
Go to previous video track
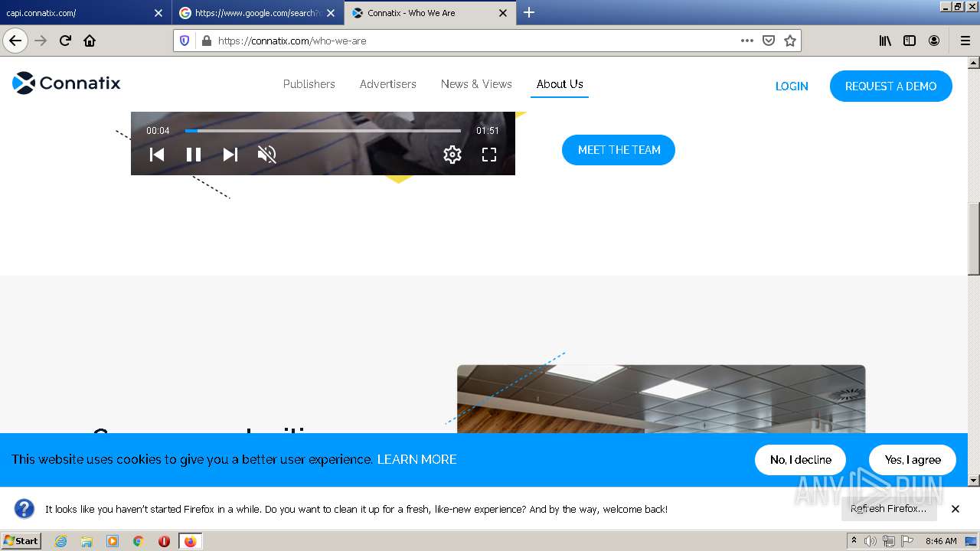click(x=157, y=155)
